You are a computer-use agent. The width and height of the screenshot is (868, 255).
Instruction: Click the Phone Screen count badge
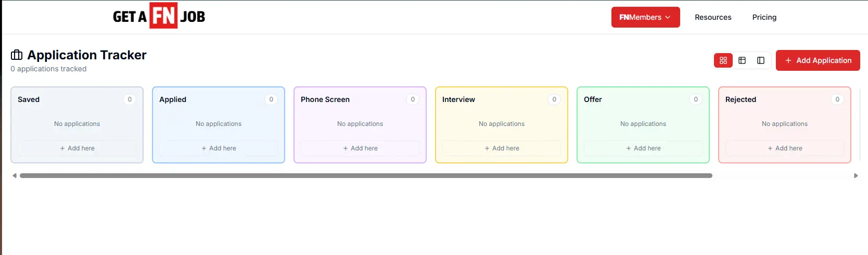point(413,99)
